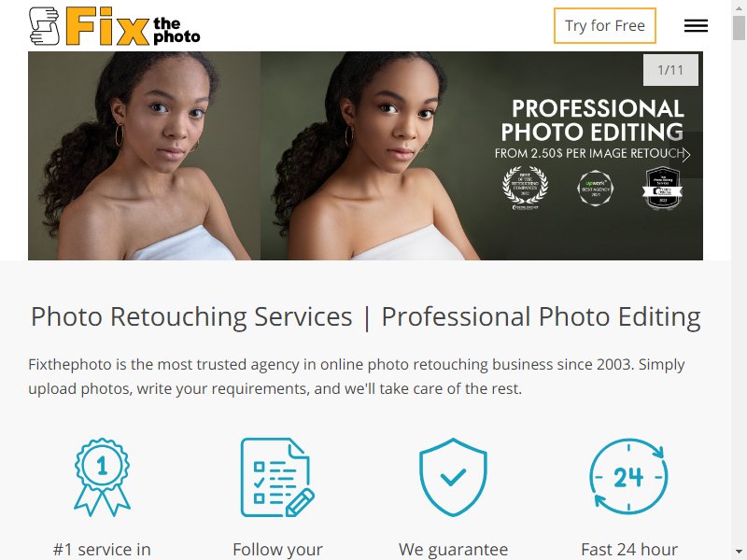
Task: Click the page scrollbar thumb
Action: pyautogui.click(x=739, y=28)
